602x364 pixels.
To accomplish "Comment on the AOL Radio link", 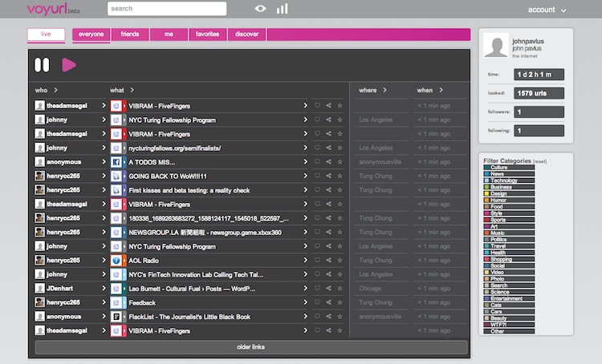I will click(317, 260).
